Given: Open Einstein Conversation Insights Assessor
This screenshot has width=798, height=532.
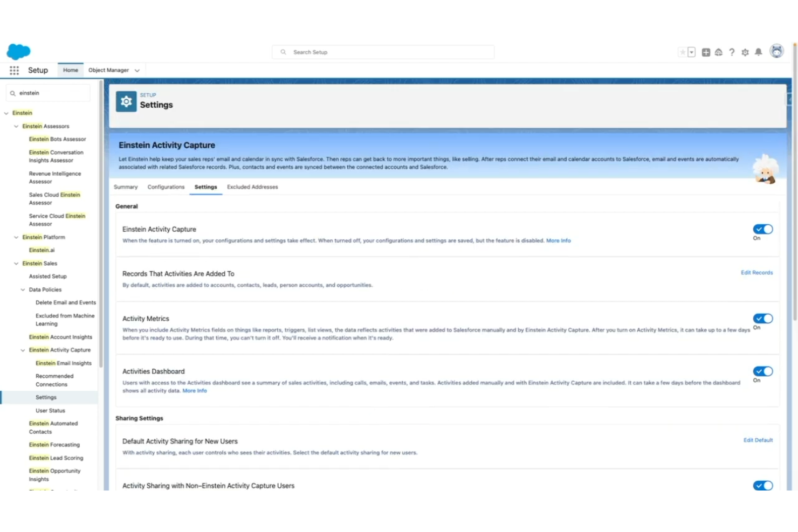Looking at the screenshot, I should click(56, 156).
